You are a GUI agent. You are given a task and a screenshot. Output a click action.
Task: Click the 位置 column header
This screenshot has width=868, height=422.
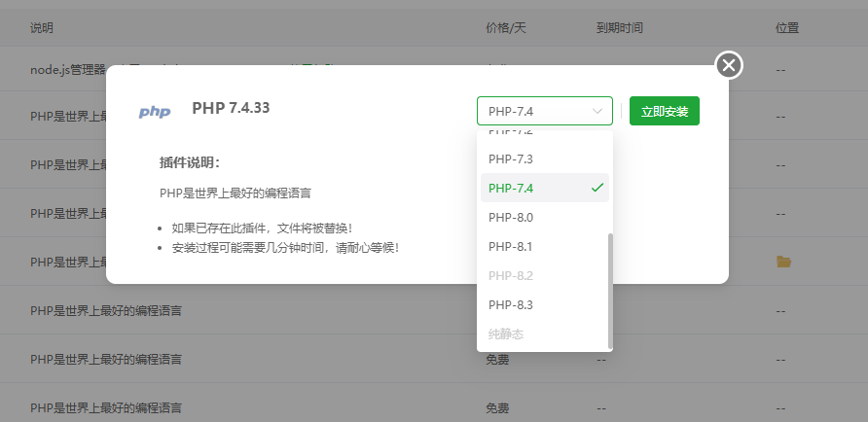(x=787, y=27)
